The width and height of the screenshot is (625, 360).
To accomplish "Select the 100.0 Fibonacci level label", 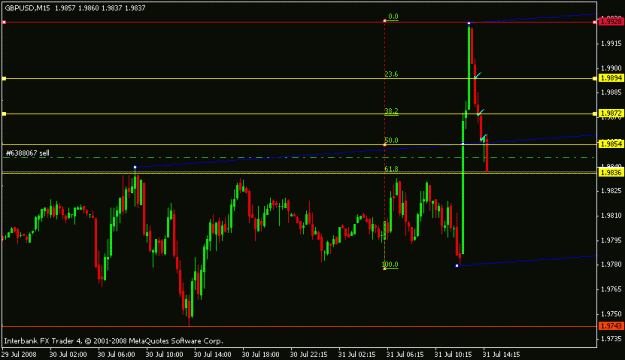I will (390, 264).
